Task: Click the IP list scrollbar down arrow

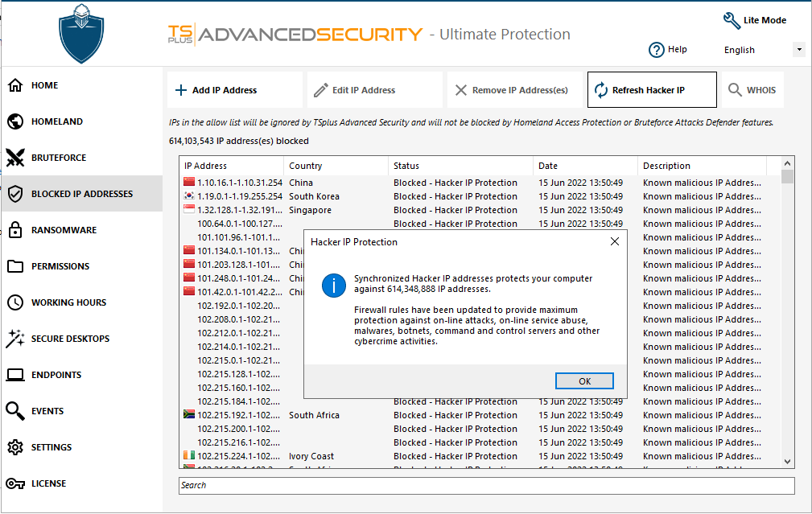Action: [787, 461]
